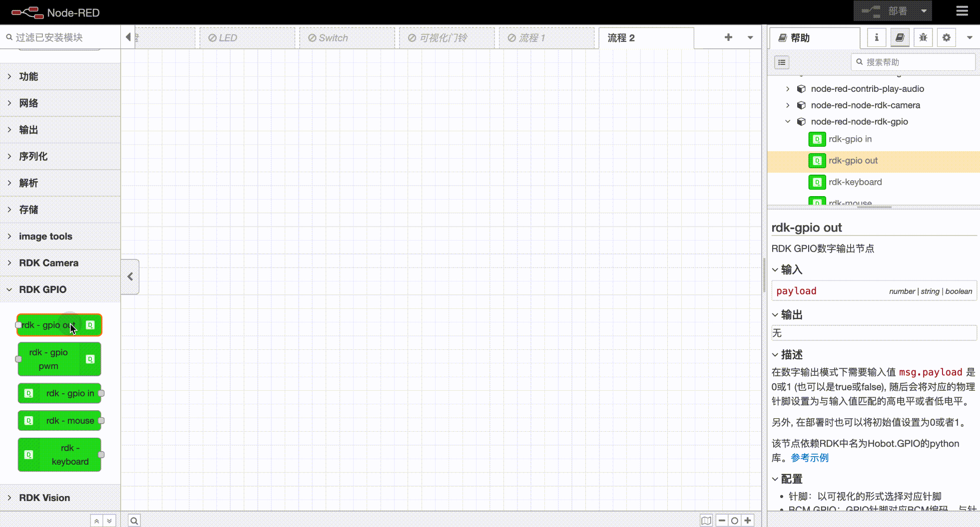Open the main hamburger menu
Screen dimensions: 980x527
coord(962,11)
